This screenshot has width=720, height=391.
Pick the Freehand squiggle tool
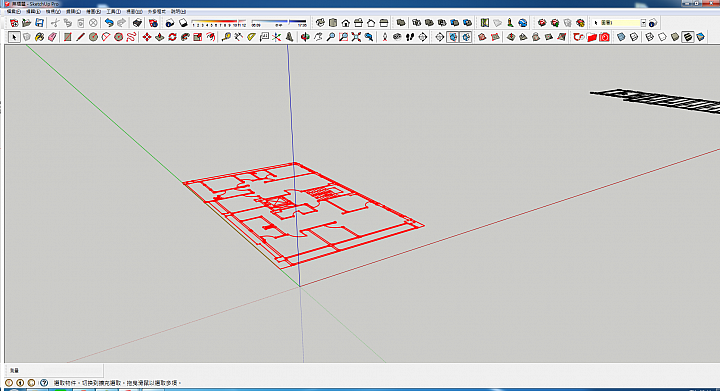coord(131,37)
